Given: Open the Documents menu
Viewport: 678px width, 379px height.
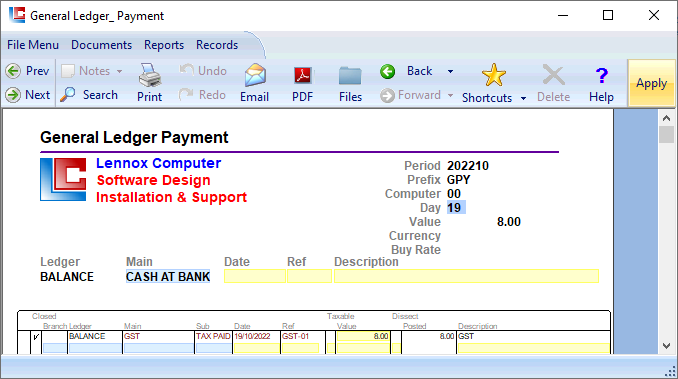Looking at the screenshot, I should [102, 45].
